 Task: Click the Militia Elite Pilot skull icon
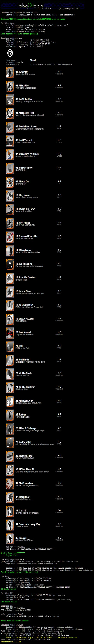(10, 114)
